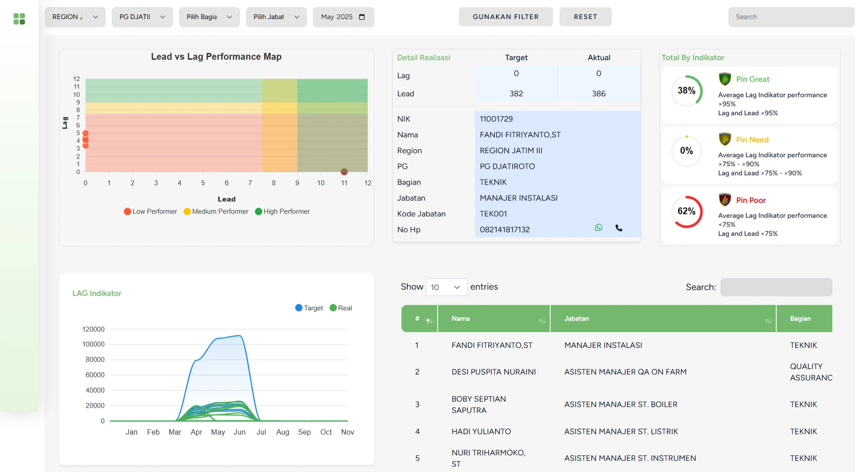Click the Search field at top right
Image resolution: width=868 pixels, height=472 pixels.
(x=791, y=17)
